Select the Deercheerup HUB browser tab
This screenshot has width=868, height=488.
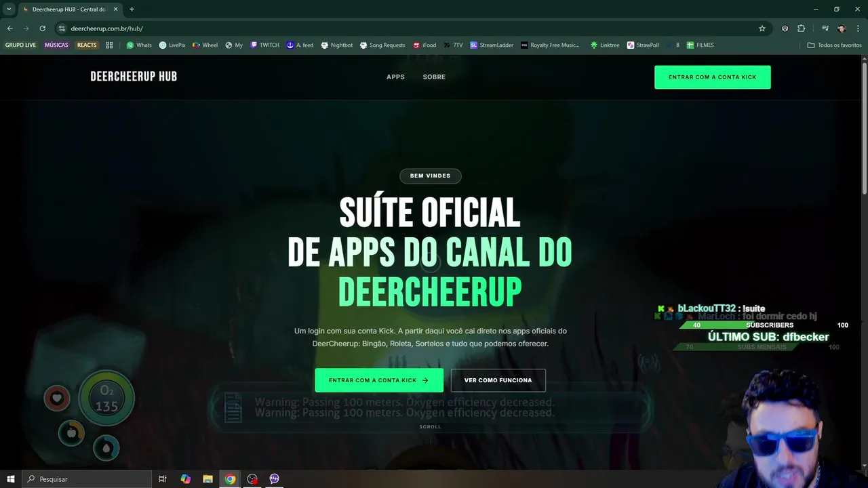(70, 9)
